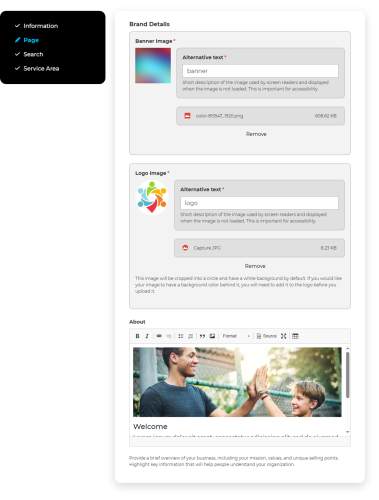This screenshot has width=379, height=500.
Task: Click the Capture.JPG file name
Action: coord(207,248)
